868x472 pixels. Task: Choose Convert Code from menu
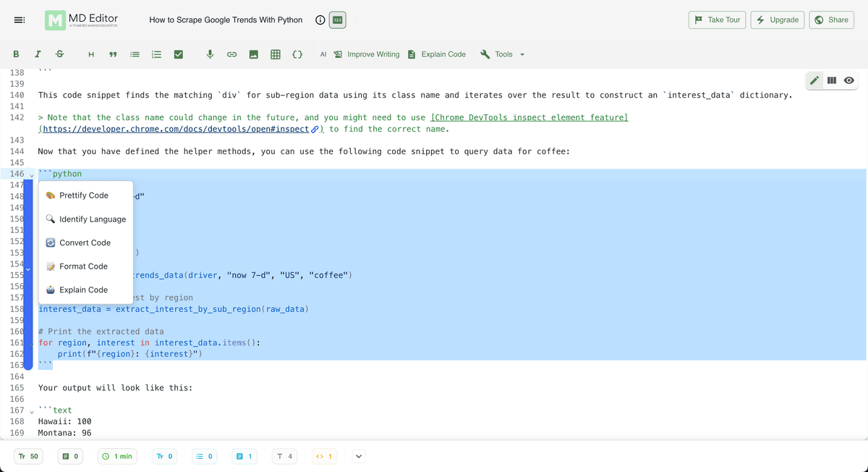point(85,243)
